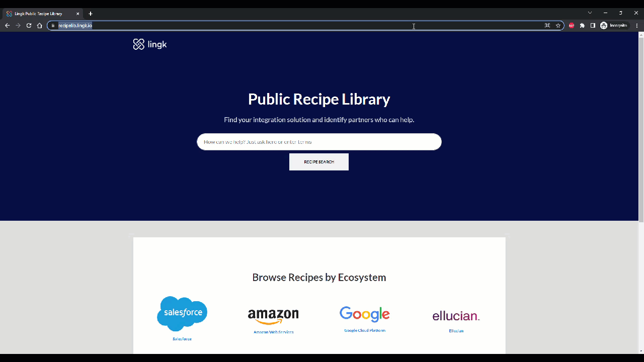Select the Salesforce ecosystem logo
This screenshot has width=644, height=362.
pos(182,313)
